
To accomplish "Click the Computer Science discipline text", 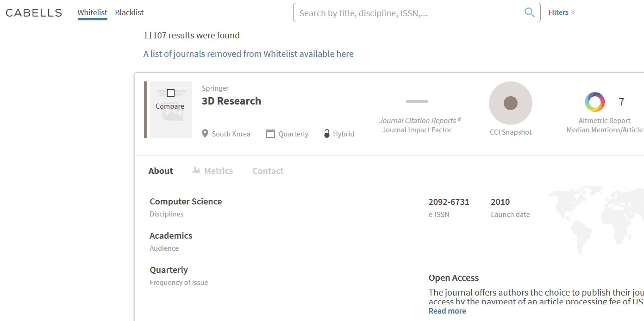I will [186, 202].
